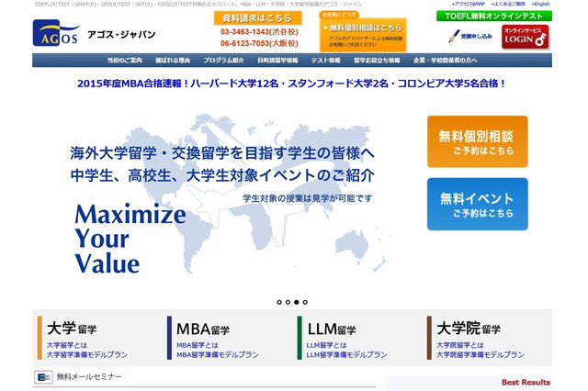The width and height of the screenshot is (588, 391).
Task: Open the 大学院留学とは link
Action: (x=460, y=345)
